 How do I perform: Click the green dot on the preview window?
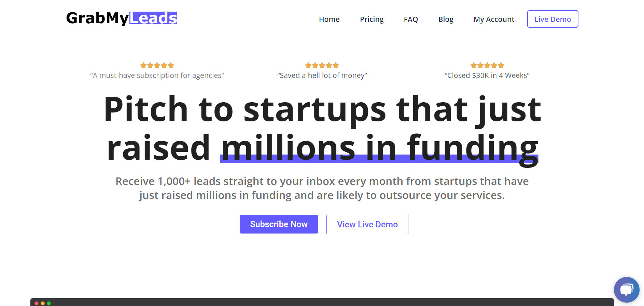coord(49,303)
